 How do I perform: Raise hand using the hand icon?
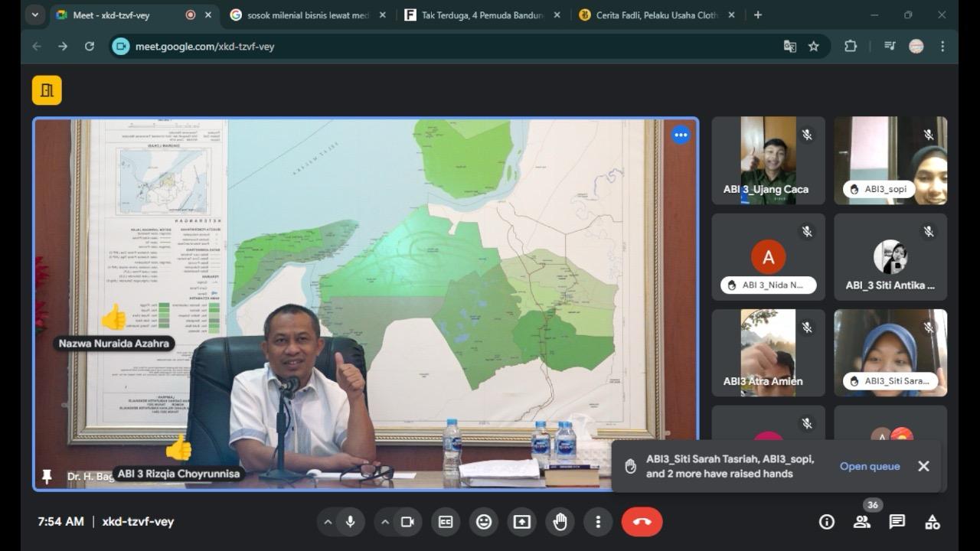[x=560, y=522]
